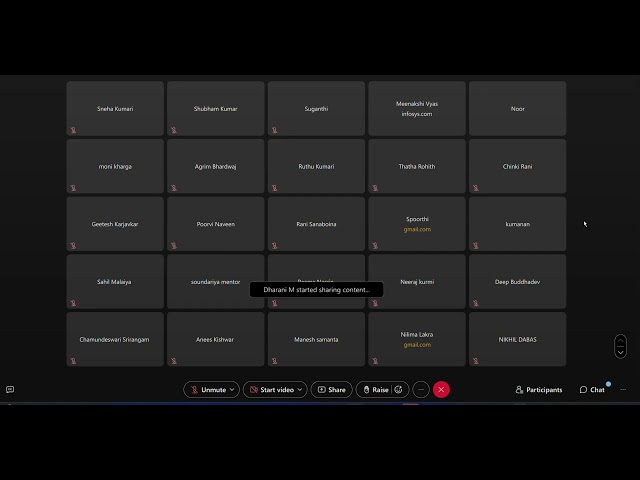
Task: Click muted mic icon on NIKHIL DABAS tile
Action: point(476,361)
